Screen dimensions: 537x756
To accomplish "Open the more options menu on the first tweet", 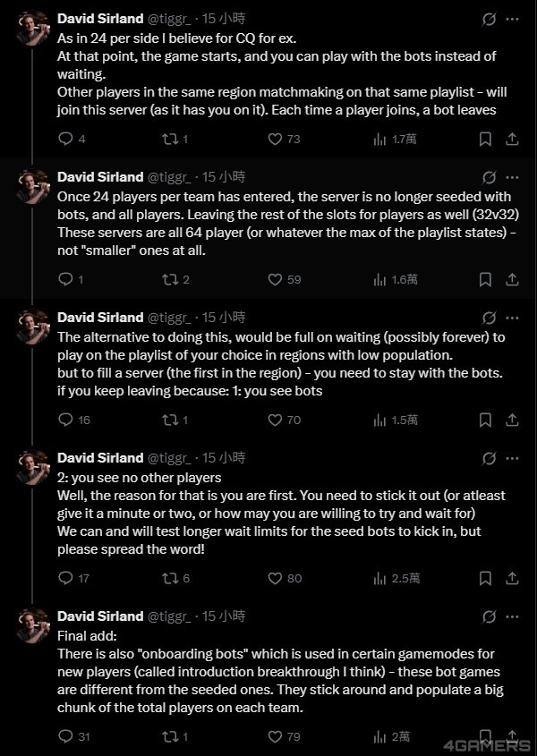I will tap(512, 19).
